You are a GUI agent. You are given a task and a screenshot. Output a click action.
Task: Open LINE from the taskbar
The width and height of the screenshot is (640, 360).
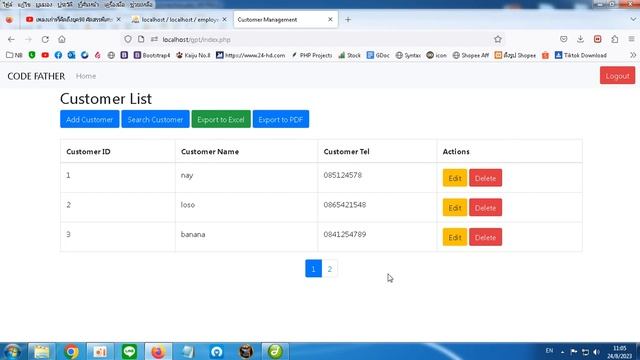[129, 351]
